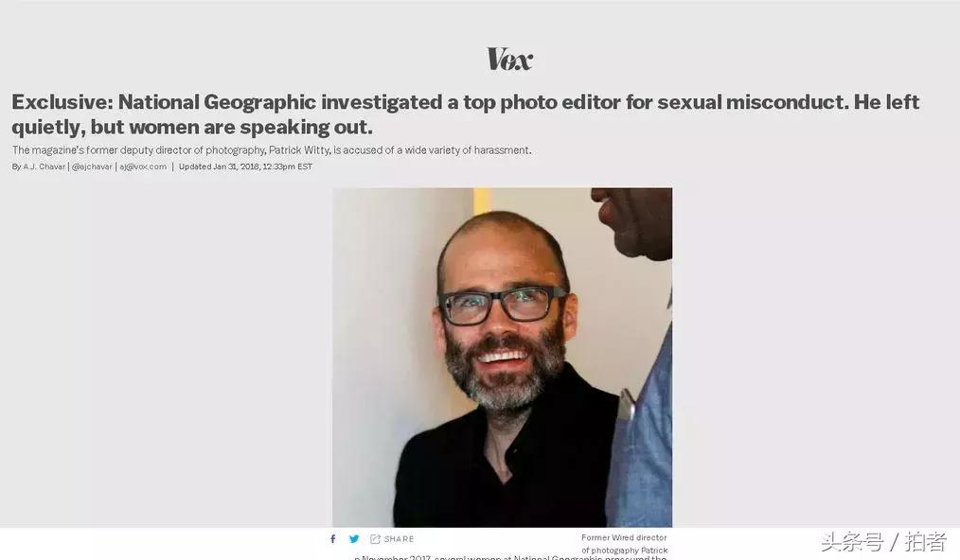
Task: Click the National Geographic exclusive headline
Action: (x=465, y=114)
